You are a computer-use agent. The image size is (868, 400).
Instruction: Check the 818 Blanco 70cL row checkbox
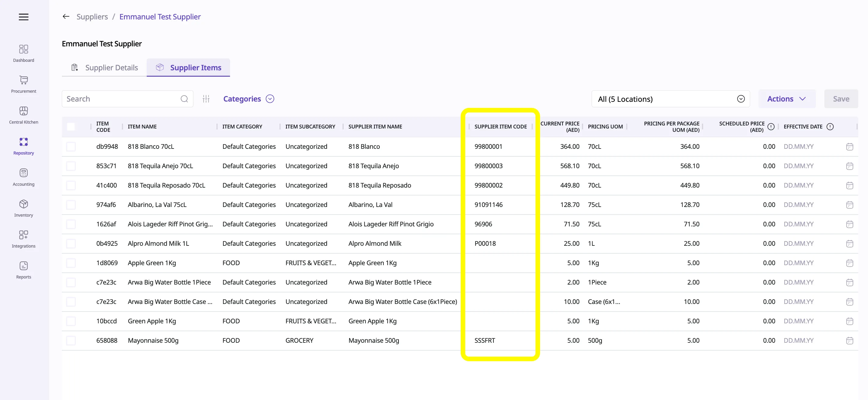pyautogui.click(x=71, y=147)
